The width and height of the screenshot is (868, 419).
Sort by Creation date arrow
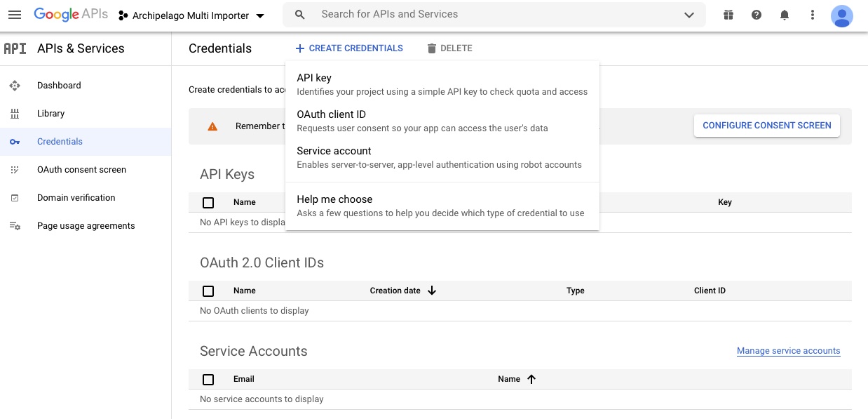click(432, 291)
